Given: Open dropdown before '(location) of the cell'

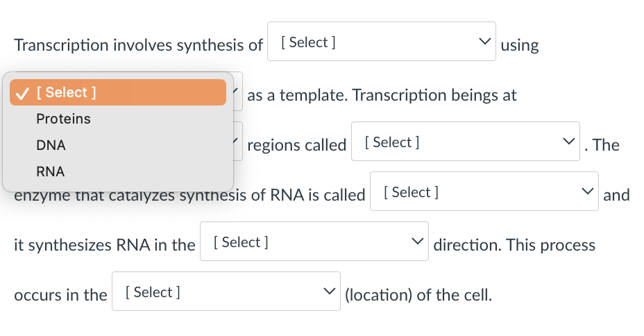Looking at the screenshot, I should click(226, 292).
